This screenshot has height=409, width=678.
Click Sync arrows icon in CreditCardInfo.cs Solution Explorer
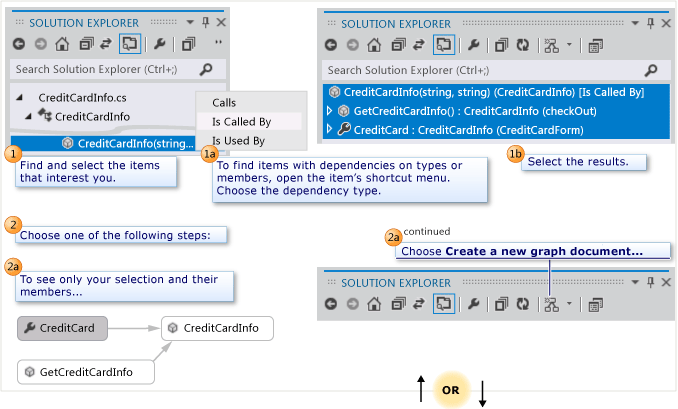click(x=106, y=44)
